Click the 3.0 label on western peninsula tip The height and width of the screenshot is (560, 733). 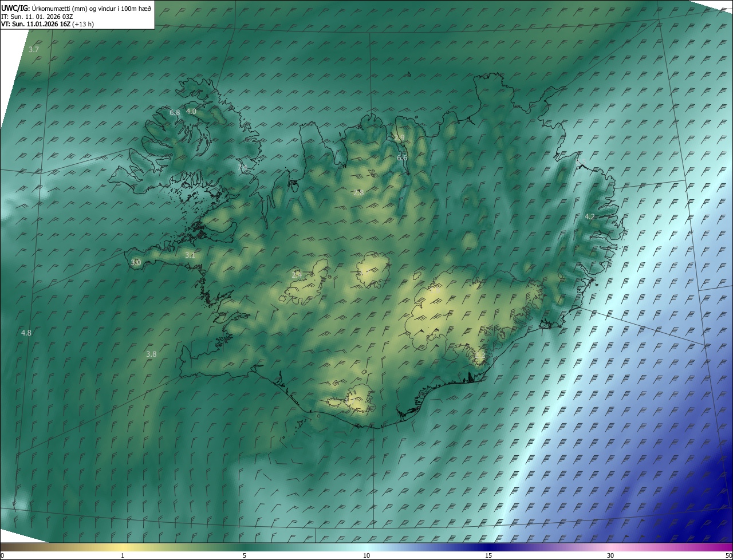pos(136,262)
